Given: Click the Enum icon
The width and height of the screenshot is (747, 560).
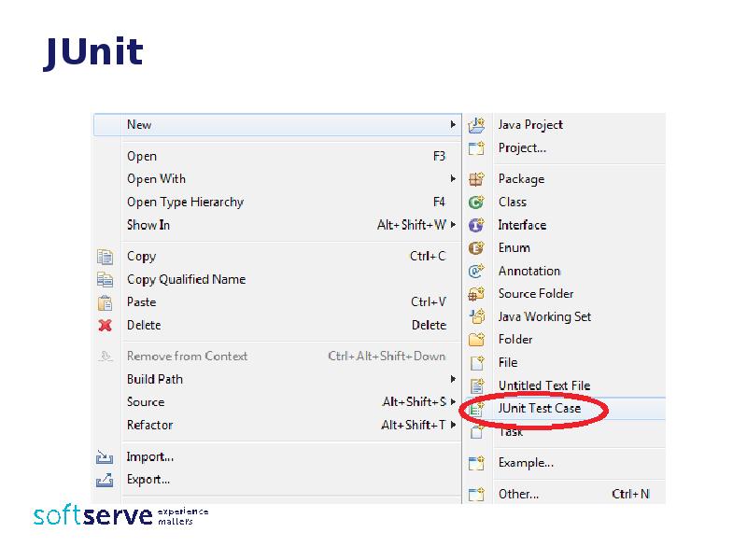Looking at the screenshot, I should [476, 248].
